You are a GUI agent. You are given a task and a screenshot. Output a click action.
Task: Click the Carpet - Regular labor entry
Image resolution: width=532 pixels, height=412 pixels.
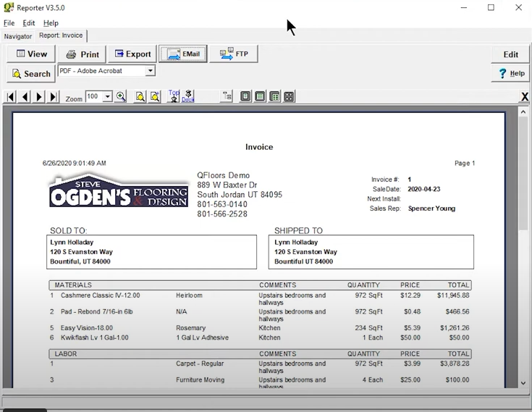pos(200,363)
